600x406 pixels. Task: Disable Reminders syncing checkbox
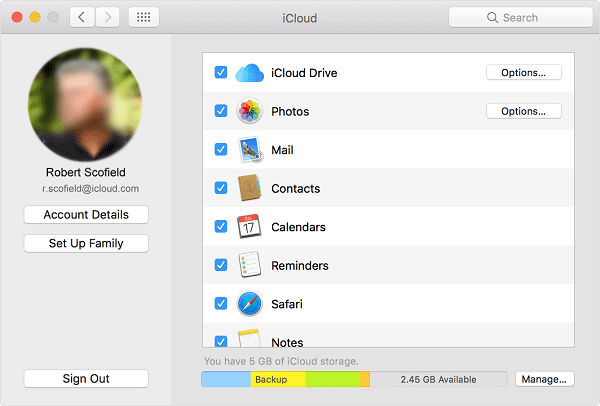pyautogui.click(x=221, y=265)
